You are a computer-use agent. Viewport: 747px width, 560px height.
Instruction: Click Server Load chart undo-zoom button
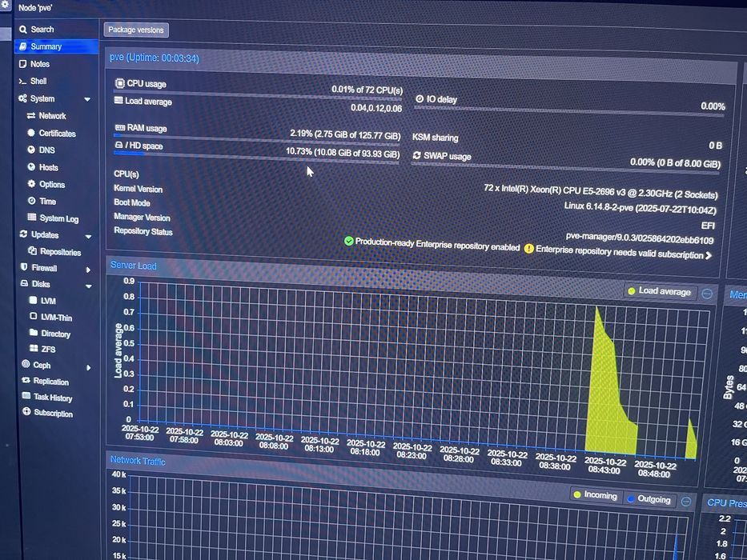[707, 294]
